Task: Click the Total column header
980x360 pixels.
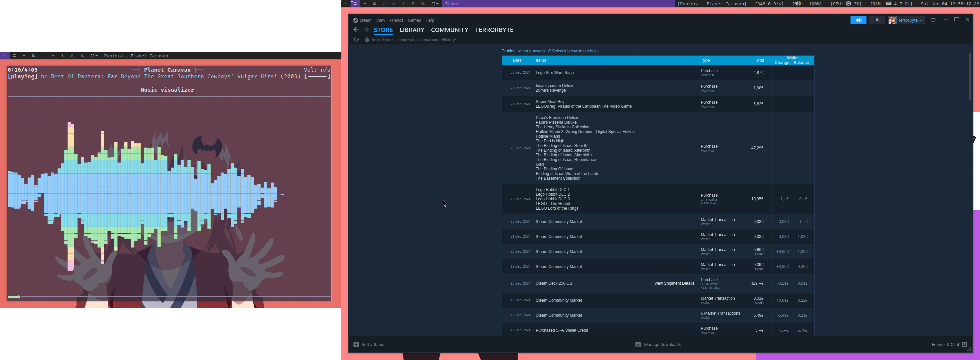Action: point(759,60)
